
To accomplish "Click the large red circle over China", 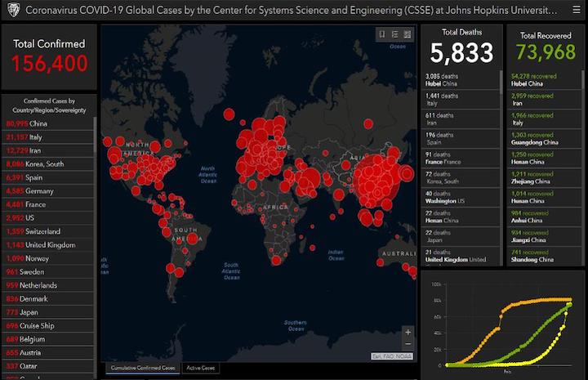I will 376,181.
